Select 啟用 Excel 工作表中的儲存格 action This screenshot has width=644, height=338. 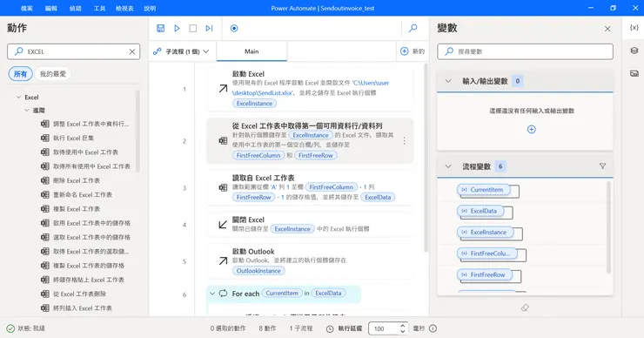[91, 223]
